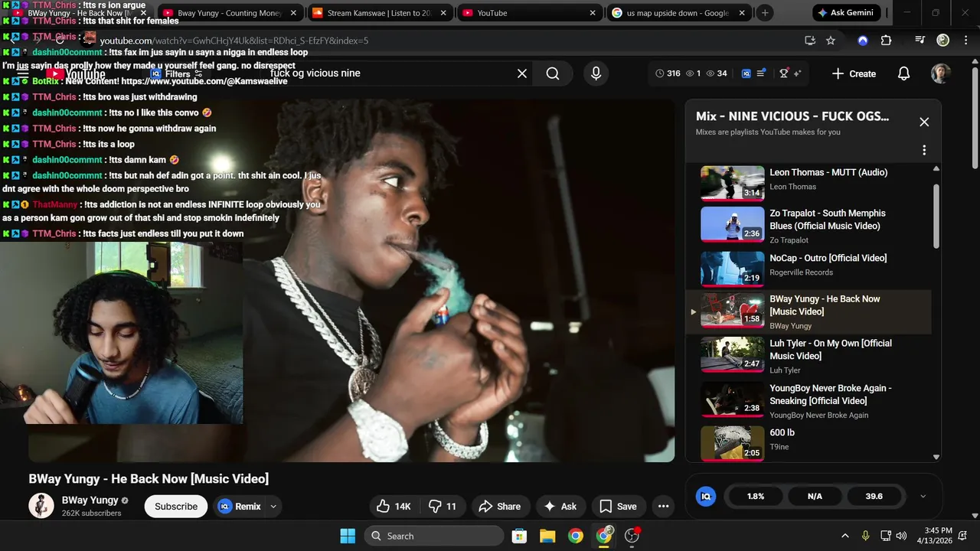Open Mix playlist three-dot options menu
This screenshot has width=980, height=551.
[x=924, y=150]
